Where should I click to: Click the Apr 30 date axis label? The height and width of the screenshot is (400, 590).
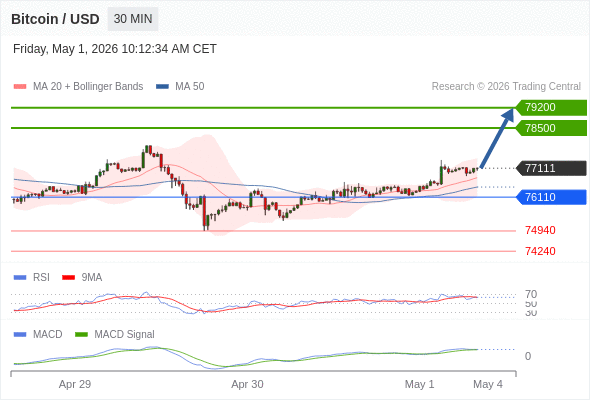247,384
